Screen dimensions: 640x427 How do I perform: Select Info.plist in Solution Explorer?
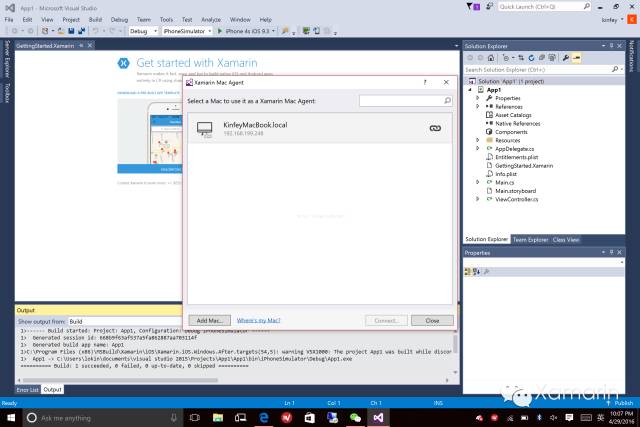pyautogui.click(x=506, y=174)
